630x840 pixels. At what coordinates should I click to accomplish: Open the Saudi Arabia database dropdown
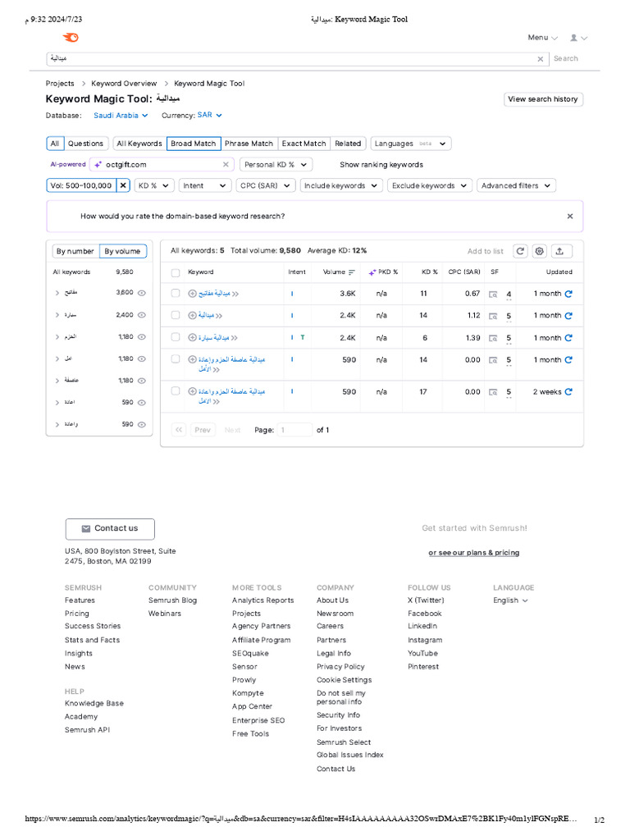click(121, 115)
